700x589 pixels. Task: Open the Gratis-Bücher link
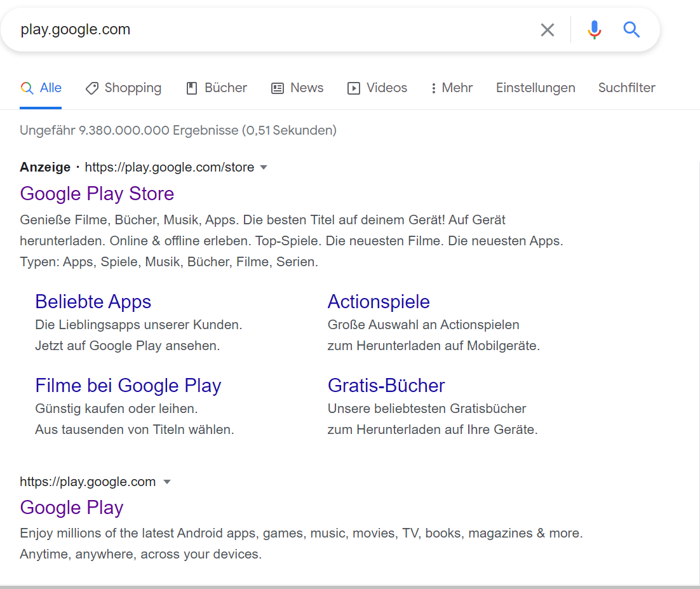pyautogui.click(x=386, y=386)
